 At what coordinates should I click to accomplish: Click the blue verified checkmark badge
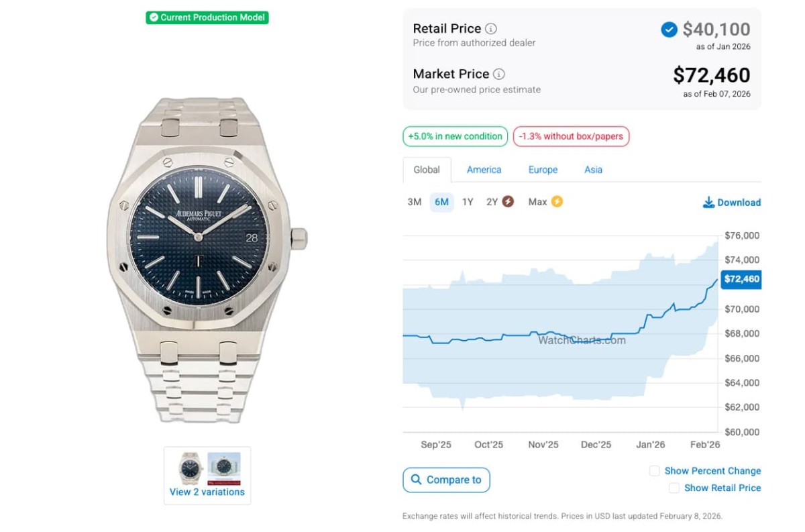coord(669,30)
